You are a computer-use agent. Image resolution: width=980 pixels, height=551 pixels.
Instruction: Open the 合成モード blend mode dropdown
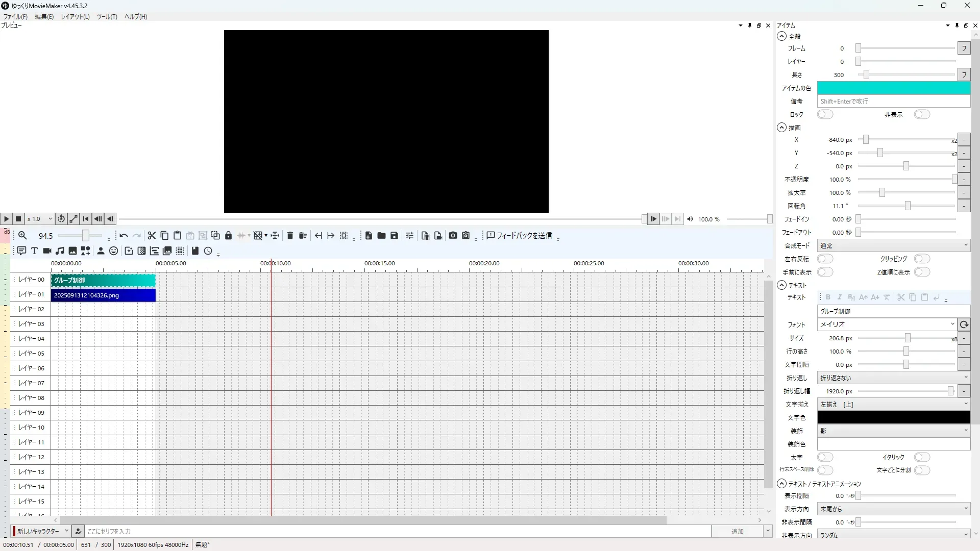[893, 246]
